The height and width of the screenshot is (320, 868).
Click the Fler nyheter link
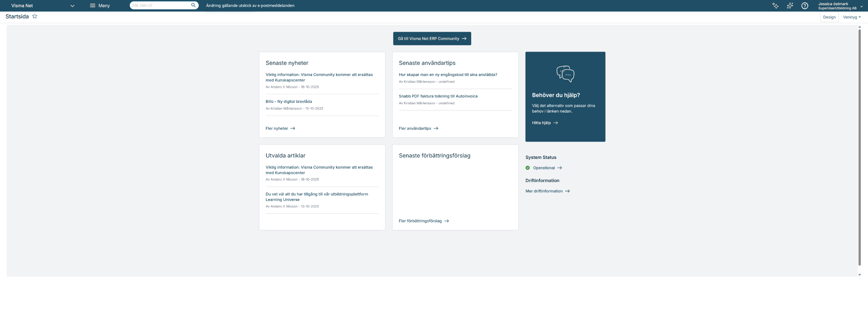click(x=280, y=128)
